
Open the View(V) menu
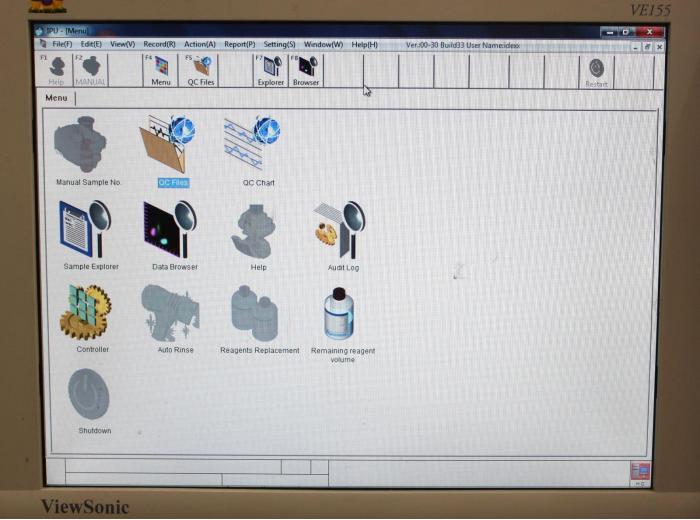[122, 44]
